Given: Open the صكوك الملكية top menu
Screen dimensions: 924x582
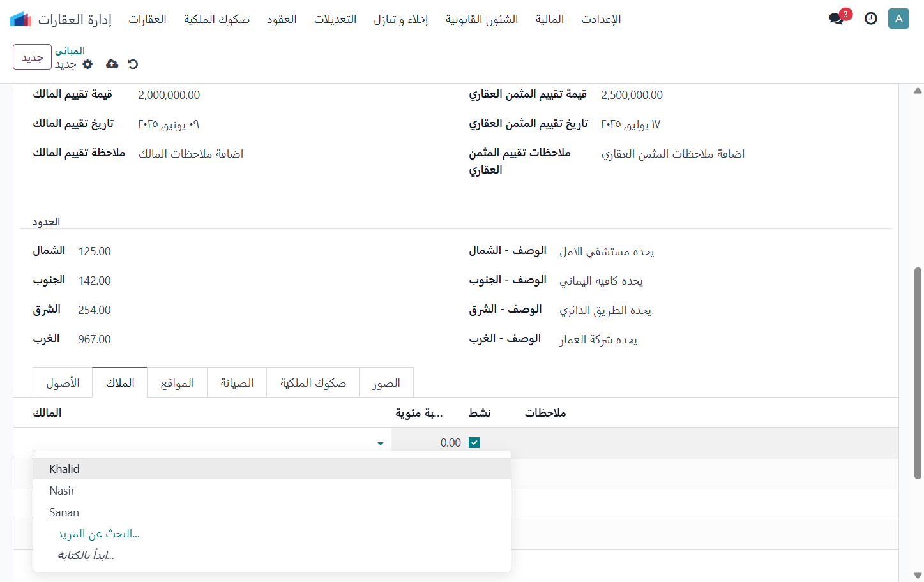Looking at the screenshot, I should pyautogui.click(x=217, y=19).
